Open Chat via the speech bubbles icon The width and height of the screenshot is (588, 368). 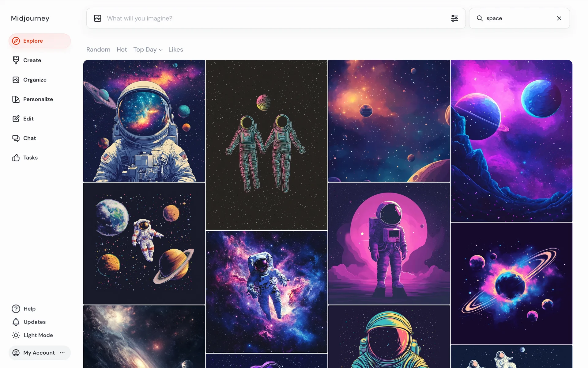tap(16, 138)
